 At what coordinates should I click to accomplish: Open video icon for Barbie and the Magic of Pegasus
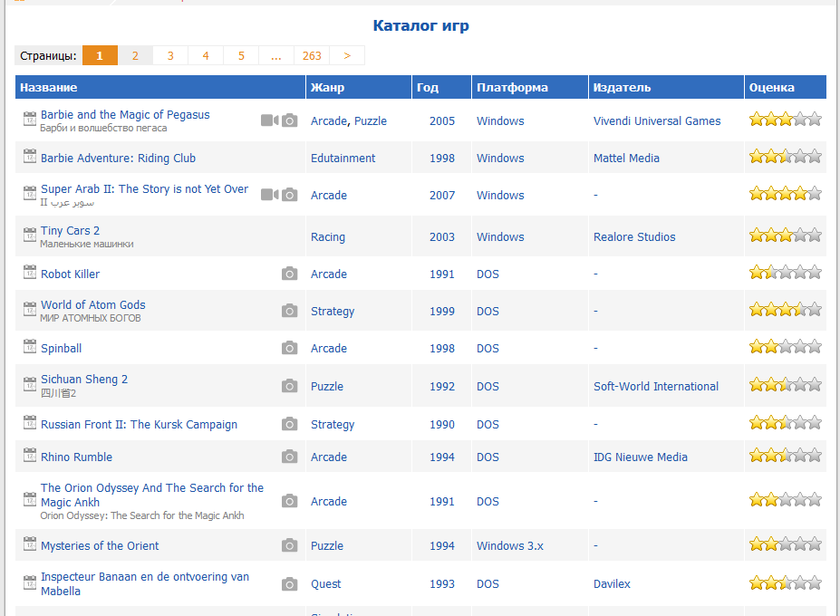[x=269, y=120]
